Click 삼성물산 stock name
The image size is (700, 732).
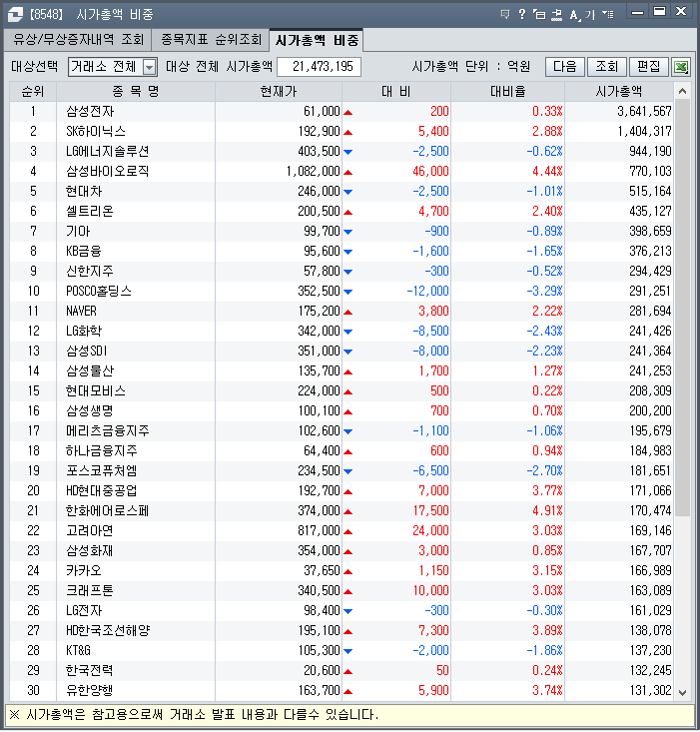[90, 370]
